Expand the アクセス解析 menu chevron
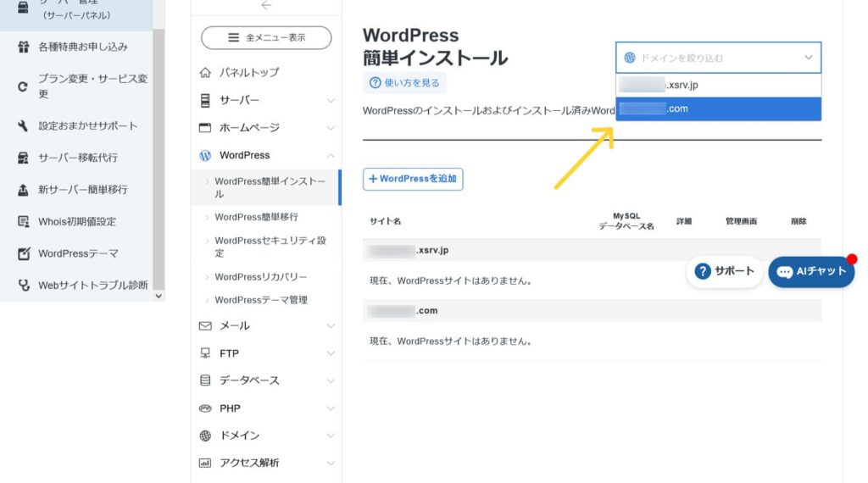The image size is (868, 483). (331, 463)
